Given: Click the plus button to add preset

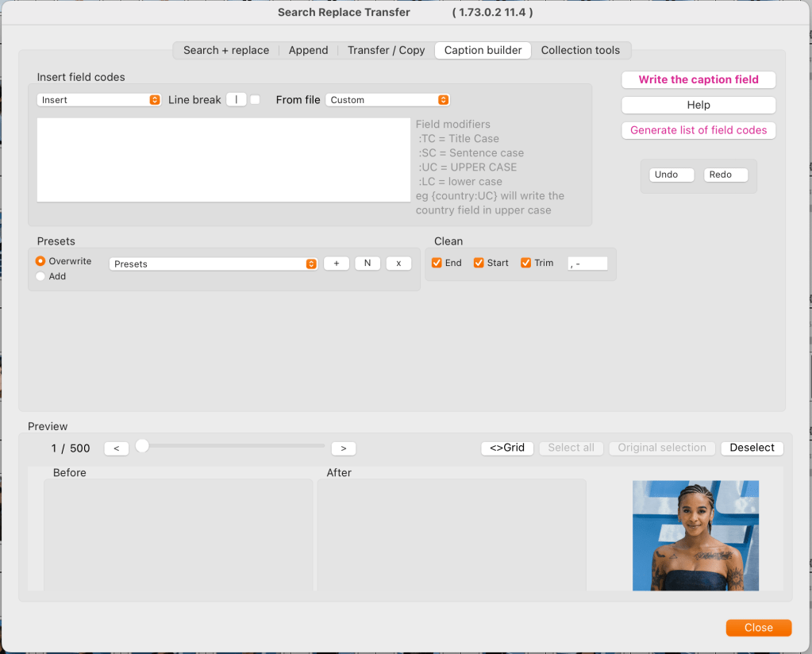Looking at the screenshot, I should pyautogui.click(x=337, y=264).
